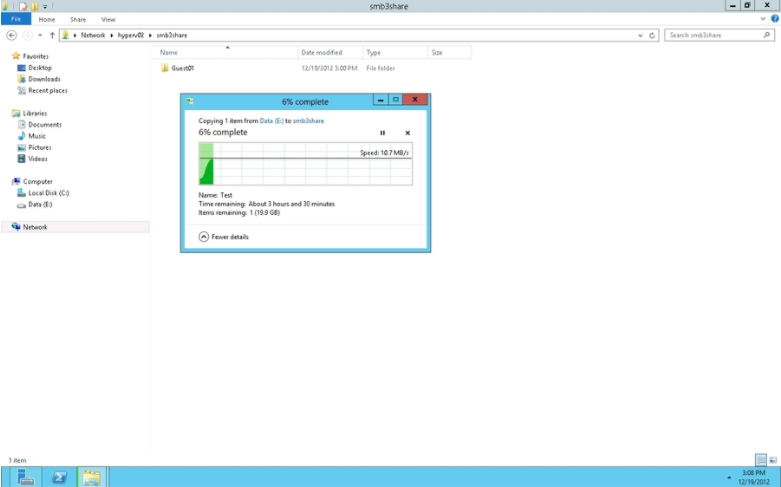Screen dimensions: 781x487
Task: Select Libraries in the navigation pane
Action: coord(34,114)
